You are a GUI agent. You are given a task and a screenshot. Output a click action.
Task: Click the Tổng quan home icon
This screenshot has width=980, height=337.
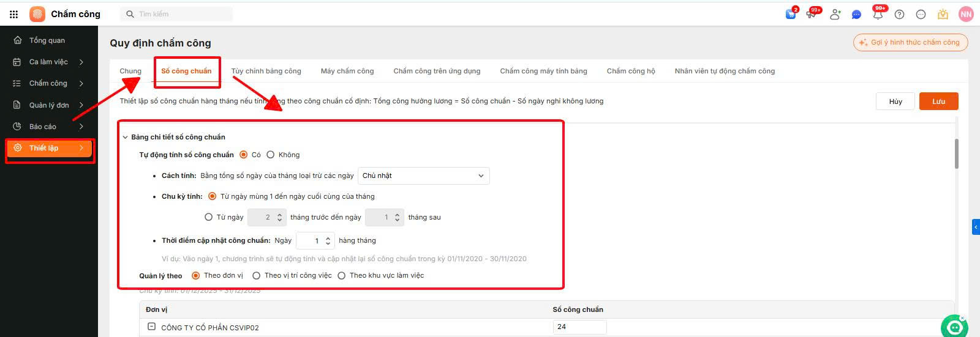[18, 40]
